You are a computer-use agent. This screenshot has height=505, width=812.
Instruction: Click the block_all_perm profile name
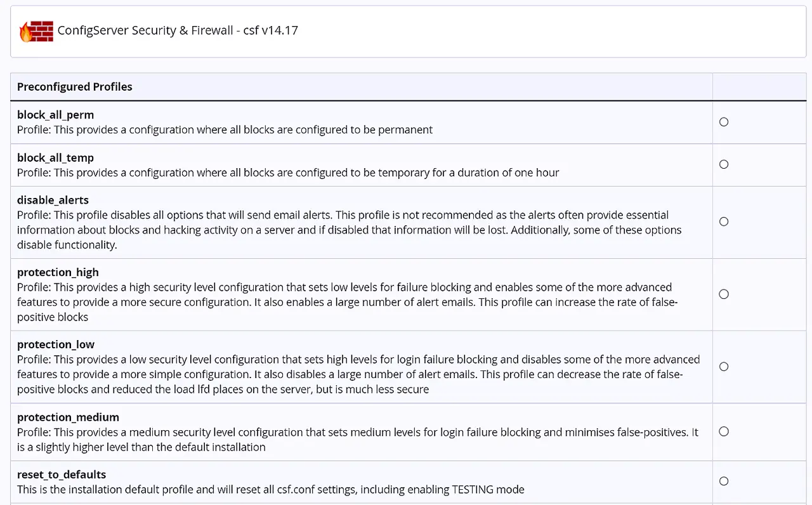pos(55,115)
